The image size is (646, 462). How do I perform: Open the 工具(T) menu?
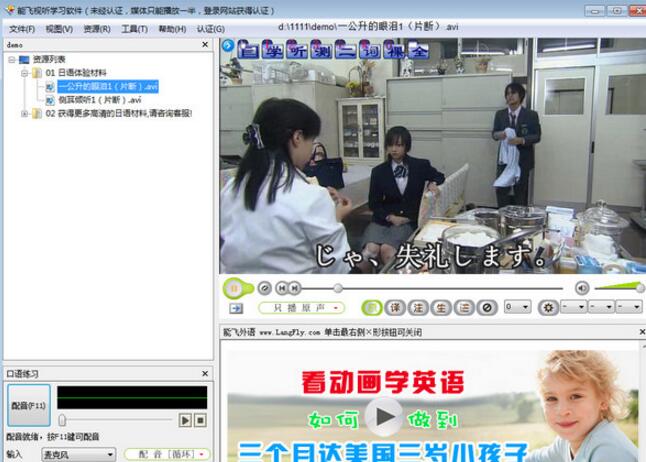tap(134, 29)
